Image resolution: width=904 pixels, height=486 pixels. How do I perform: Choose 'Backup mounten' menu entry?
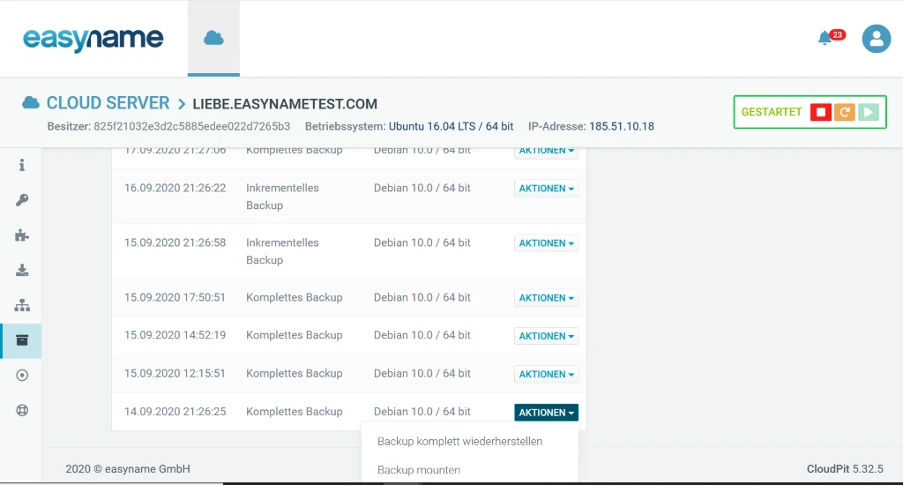point(418,469)
